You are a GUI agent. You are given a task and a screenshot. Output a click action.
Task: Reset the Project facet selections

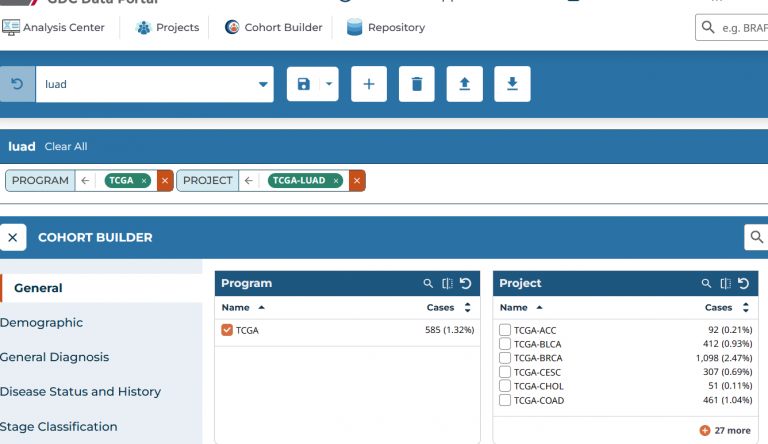(x=745, y=284)
